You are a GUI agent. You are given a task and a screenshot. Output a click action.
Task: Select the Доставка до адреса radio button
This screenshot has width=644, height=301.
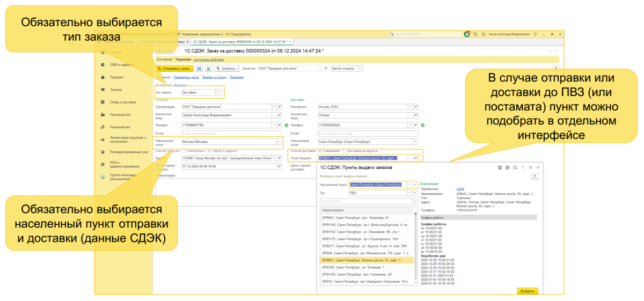pyautogui.click(x=345, y=150)
